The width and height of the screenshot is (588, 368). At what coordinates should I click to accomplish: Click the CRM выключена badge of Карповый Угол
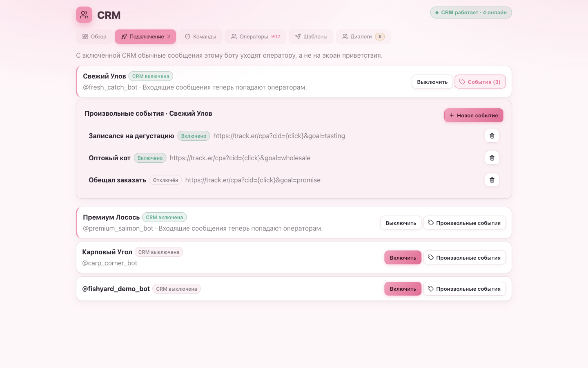(159, 252)
